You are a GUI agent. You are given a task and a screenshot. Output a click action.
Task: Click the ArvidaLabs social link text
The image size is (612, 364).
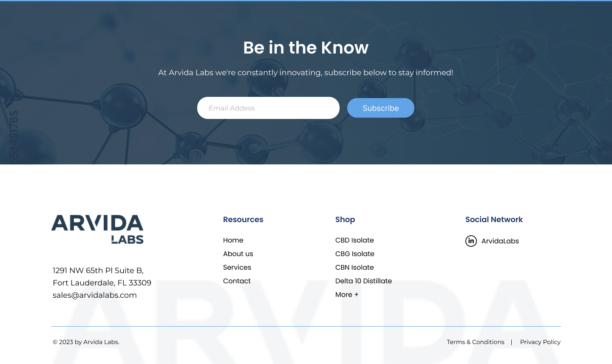coord(500,241)
